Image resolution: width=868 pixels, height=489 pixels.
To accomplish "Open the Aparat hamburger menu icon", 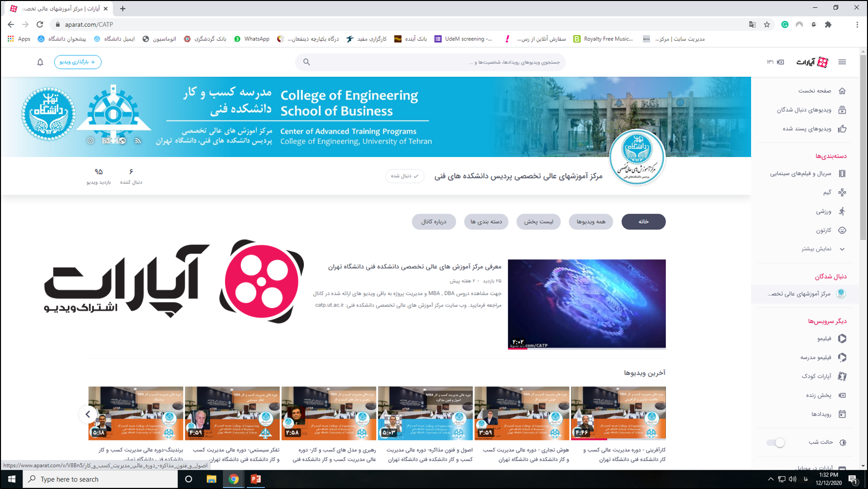I will (842, 62).
